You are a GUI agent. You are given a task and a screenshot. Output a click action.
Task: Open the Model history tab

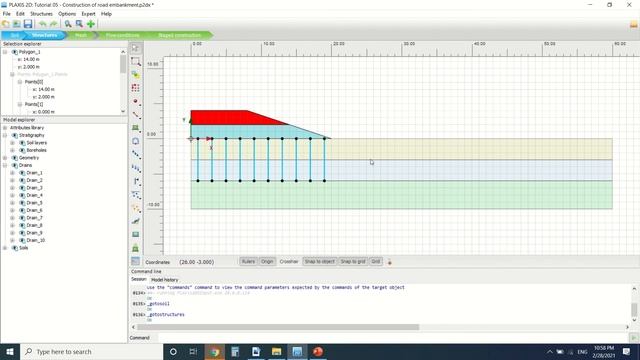click(x=164, y=280)
